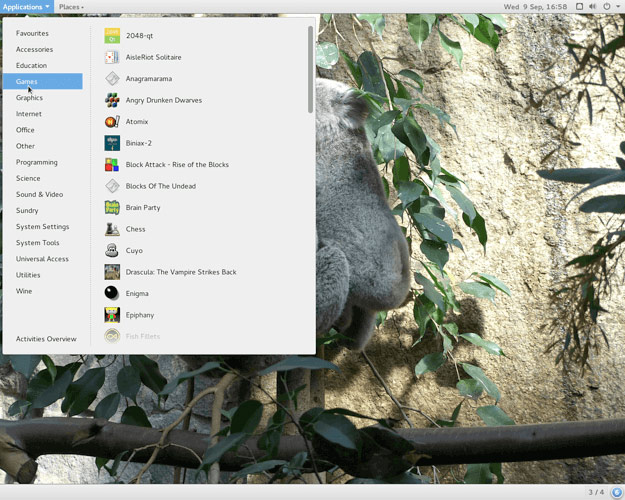Choose the System Settings category
625x500 pixels.
pos(42,226)
